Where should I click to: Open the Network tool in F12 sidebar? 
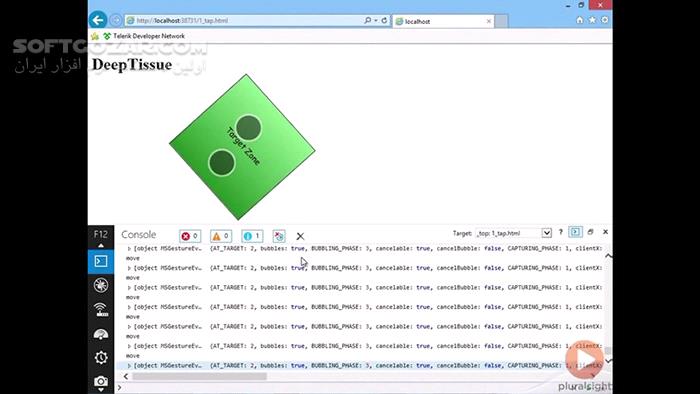101,309
